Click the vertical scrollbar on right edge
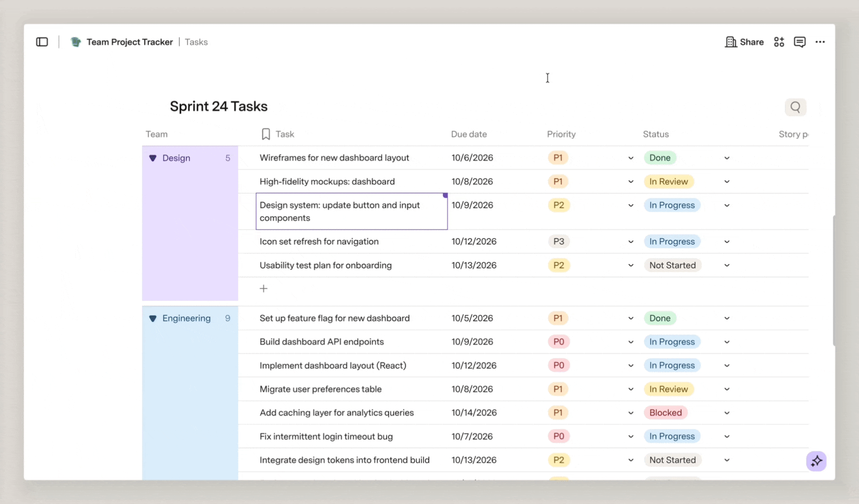Image resolution: width=859 pixels, height=504 pixels. point(834,280)
